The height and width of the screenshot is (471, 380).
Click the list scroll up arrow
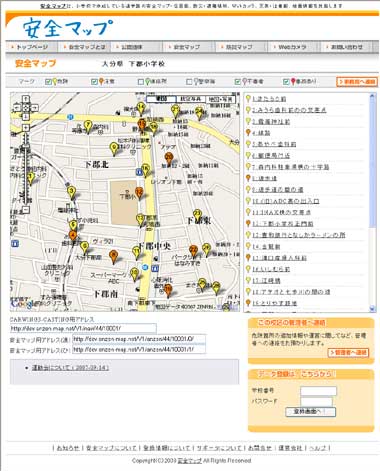click(x=372, y=96)
